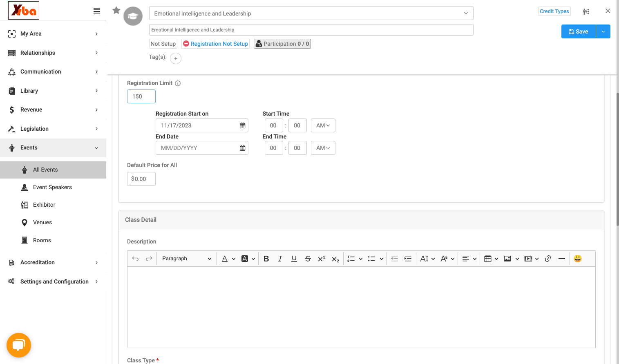Open the Paragraph style dropdown
Screen dimensions: 619x364
(x=186, y=259)
